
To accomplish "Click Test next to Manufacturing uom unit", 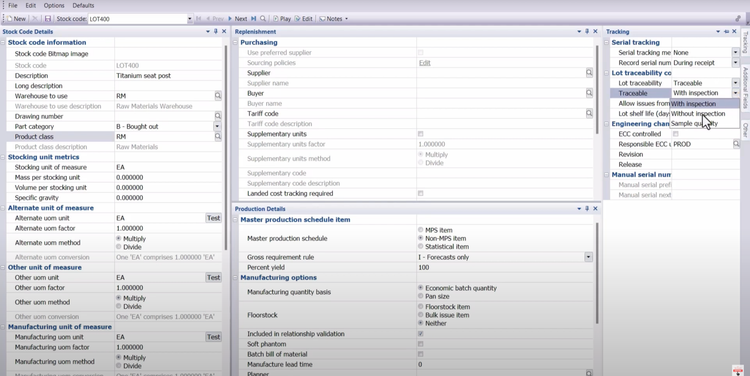I will tap(213, 337).
